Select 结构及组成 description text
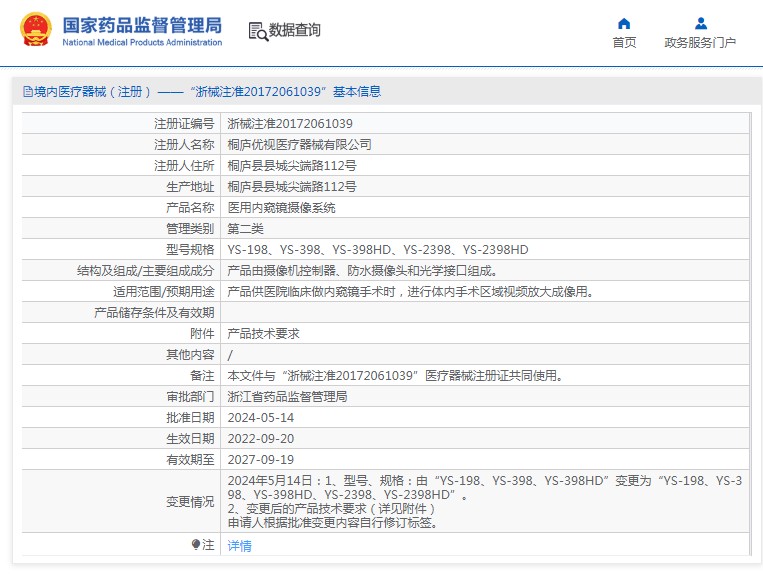763x574 pixels. pos(363,270)
